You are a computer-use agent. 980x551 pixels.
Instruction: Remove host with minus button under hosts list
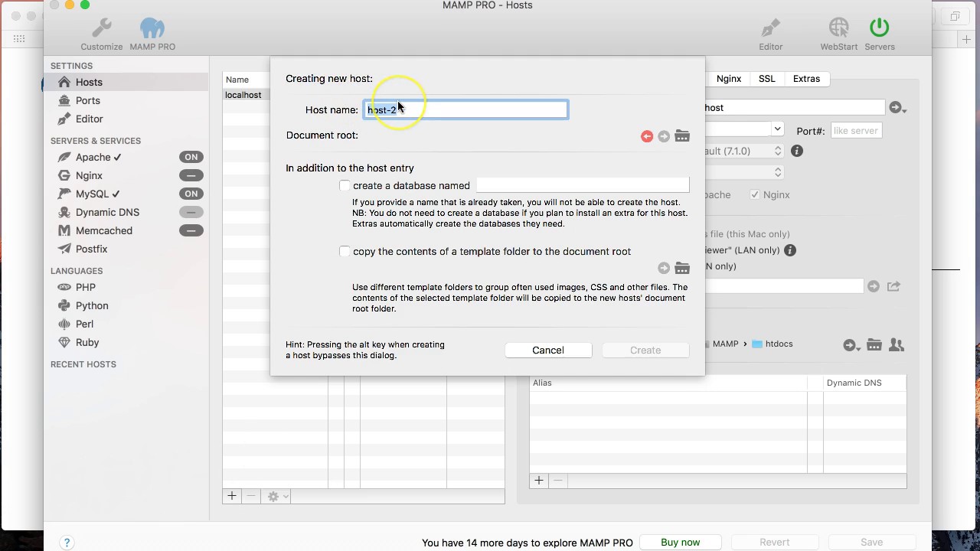coord(250,496)
